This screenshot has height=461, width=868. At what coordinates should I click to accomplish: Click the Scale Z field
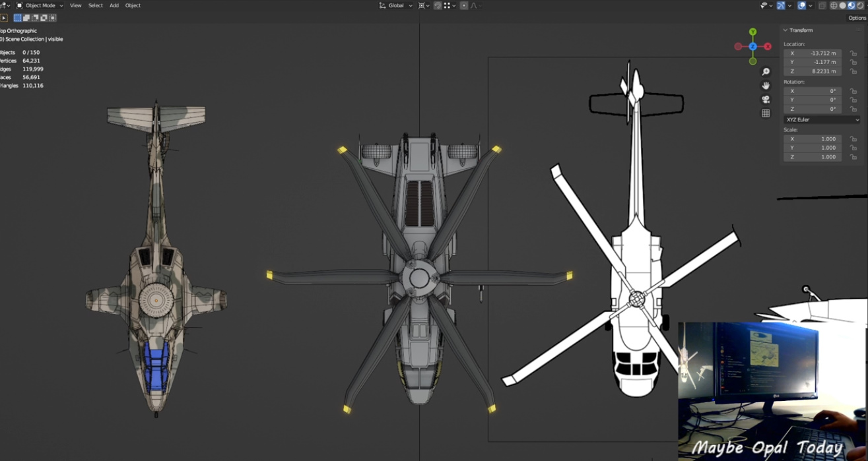click(813, 157)
